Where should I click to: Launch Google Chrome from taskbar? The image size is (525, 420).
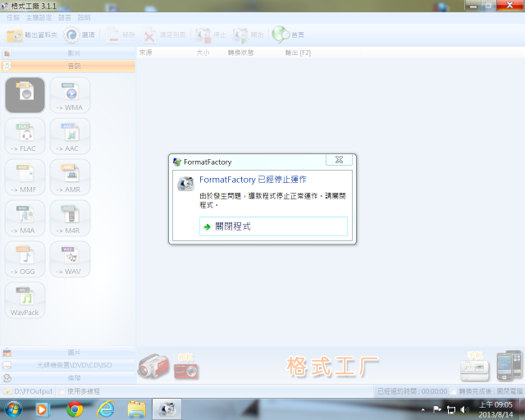pos(75,409)
